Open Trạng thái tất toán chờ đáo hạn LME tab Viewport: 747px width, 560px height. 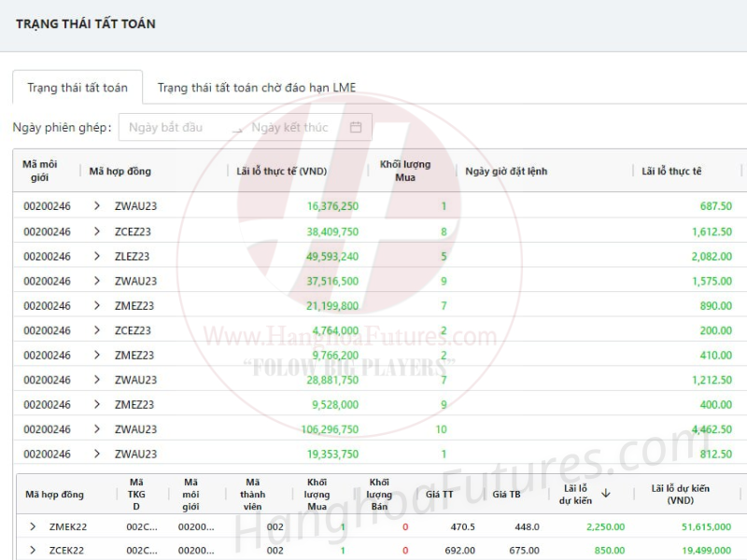tap(257, 88)
